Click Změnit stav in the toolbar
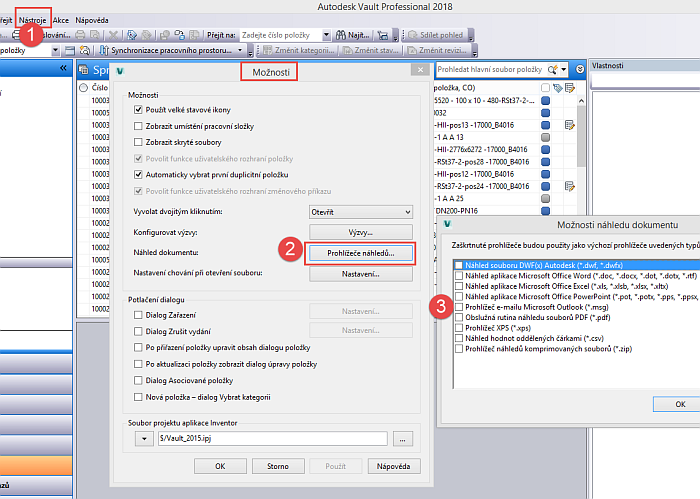 tap(370, 50)
